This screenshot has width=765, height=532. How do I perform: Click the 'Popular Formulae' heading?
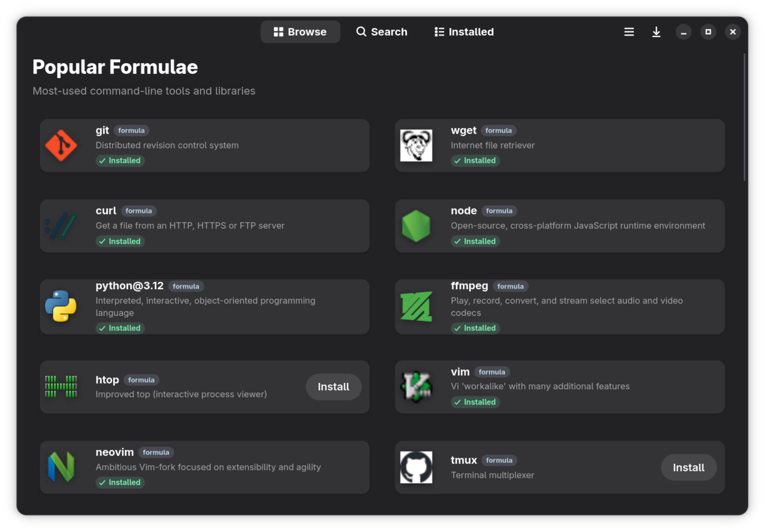[x=115, y=67]
